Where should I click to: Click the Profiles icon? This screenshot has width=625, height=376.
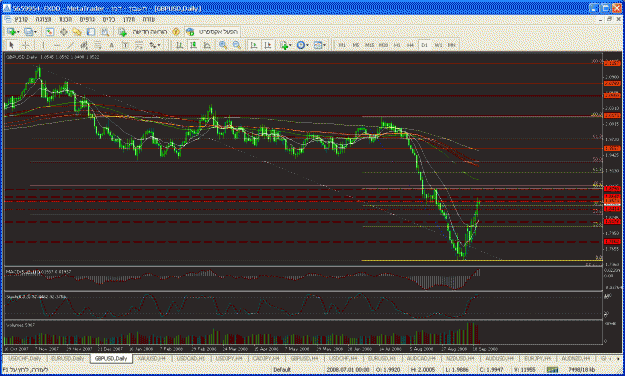click(x=28, y=32)
